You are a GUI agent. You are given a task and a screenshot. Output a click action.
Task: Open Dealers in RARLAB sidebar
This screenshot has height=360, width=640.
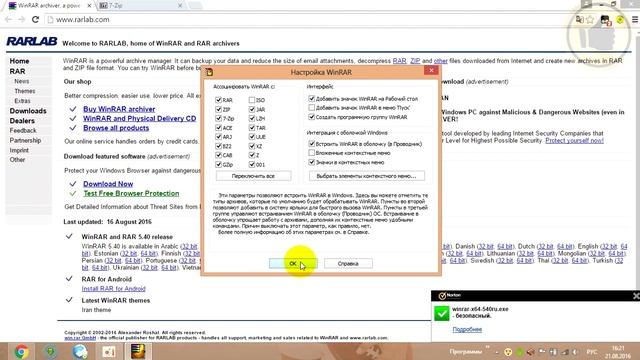click(22, 121)
